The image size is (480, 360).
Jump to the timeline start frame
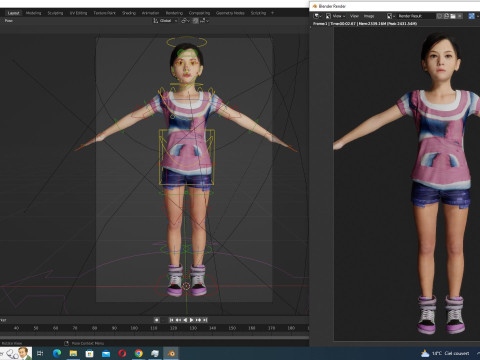(172, 320)
